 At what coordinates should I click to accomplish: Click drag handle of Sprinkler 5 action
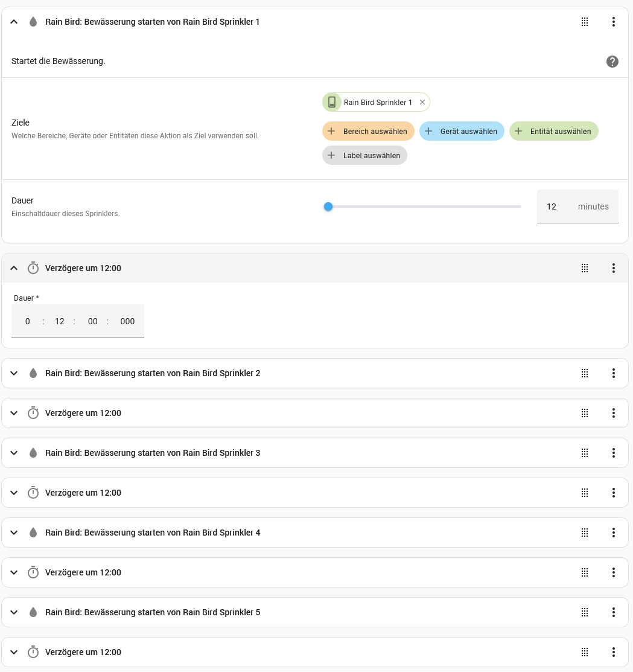coord(585,612)
